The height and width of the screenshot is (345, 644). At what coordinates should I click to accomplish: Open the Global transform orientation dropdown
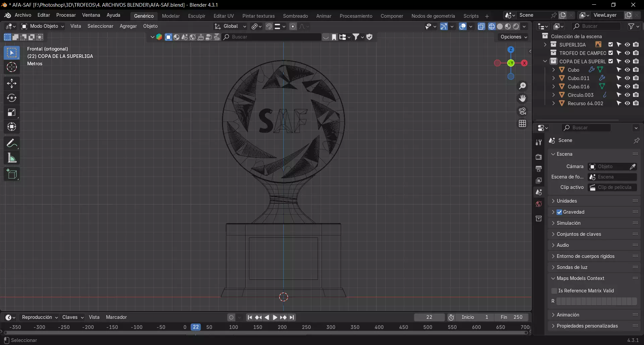pos(230,26)
